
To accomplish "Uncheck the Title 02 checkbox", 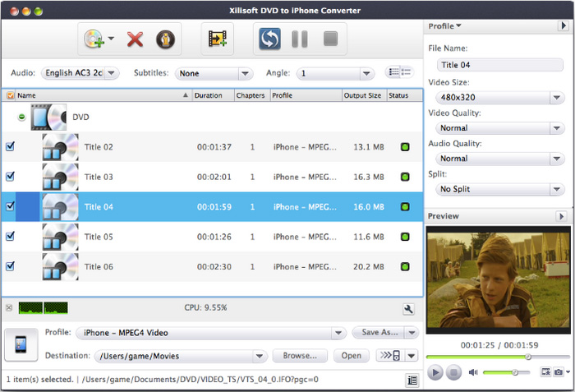I will click(10, 146).
